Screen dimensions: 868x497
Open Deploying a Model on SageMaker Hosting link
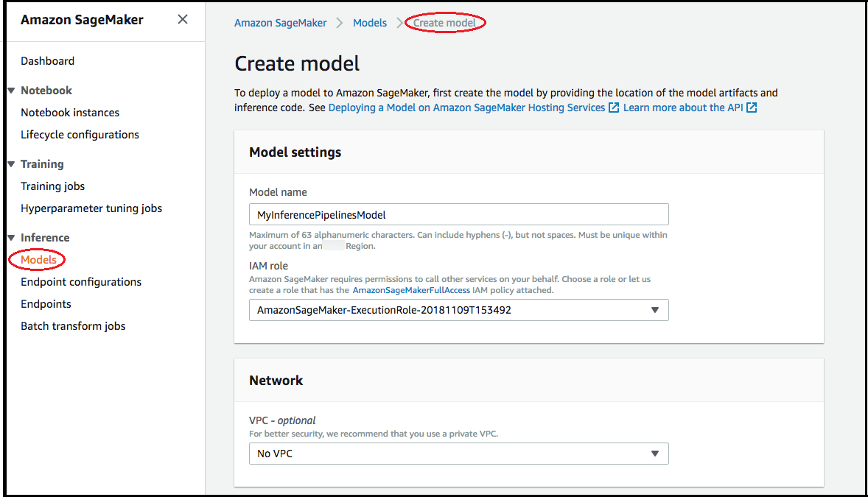coord(466,107)
